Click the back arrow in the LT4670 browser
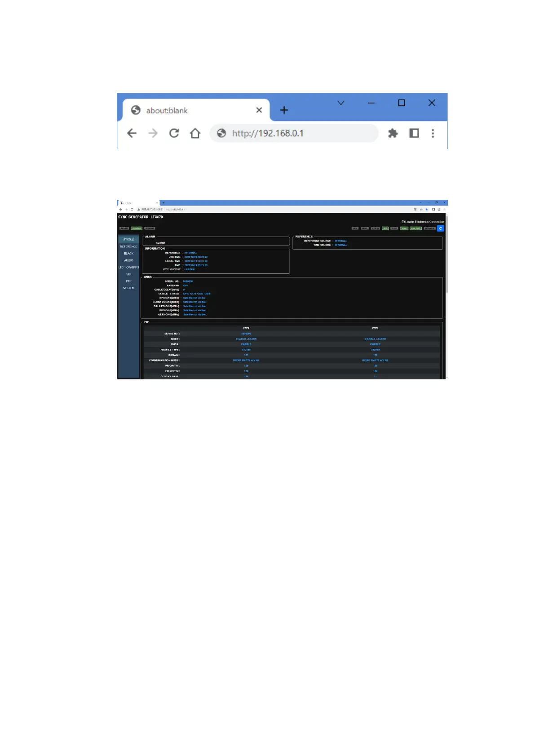Viewport: 535px width, 756px height. (x=120, y=209)
